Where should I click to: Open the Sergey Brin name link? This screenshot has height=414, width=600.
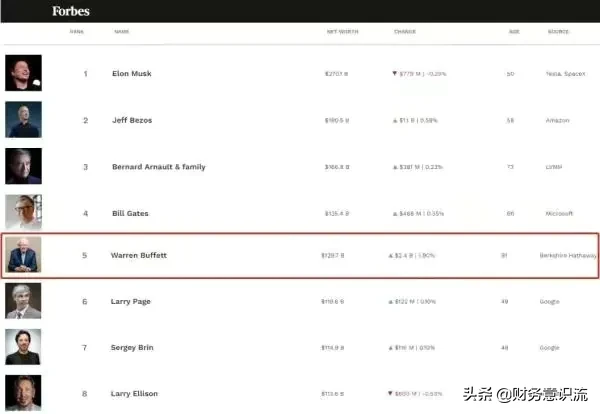pyautogui.click(x=132, y=347)
